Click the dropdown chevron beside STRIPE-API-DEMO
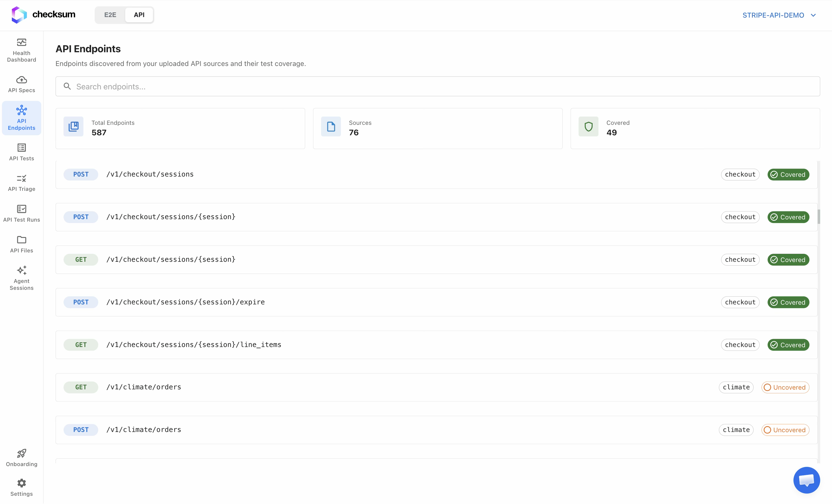Screen dimensions: 832x504 pyautogui.click(x=813, y=15)
